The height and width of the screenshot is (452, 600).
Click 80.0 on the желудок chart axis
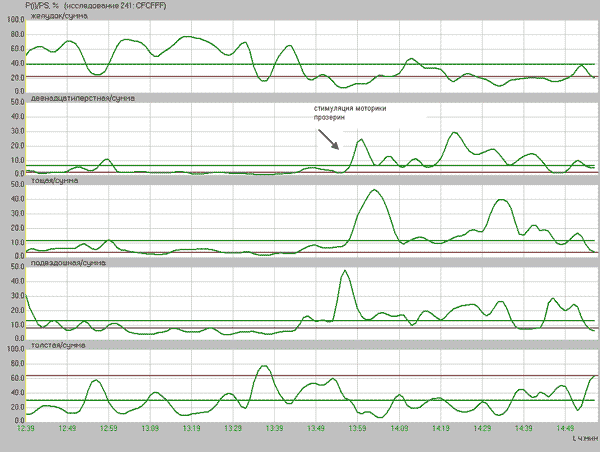pos(17,34)
